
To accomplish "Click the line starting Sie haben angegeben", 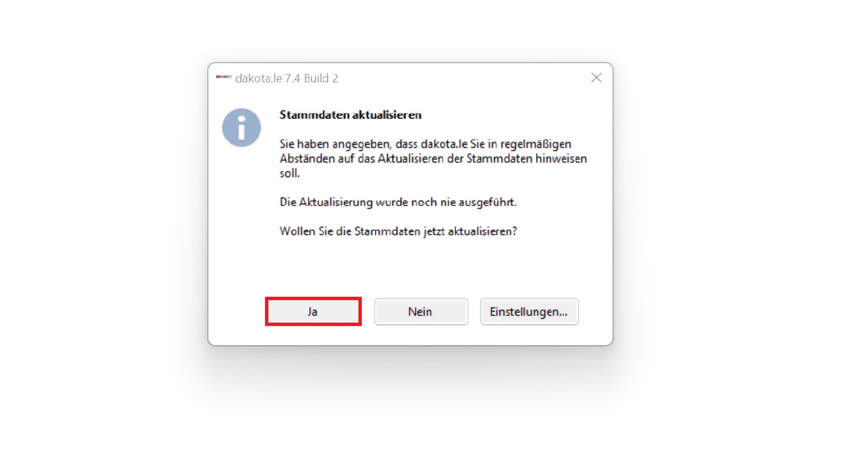I will point(425,144).
